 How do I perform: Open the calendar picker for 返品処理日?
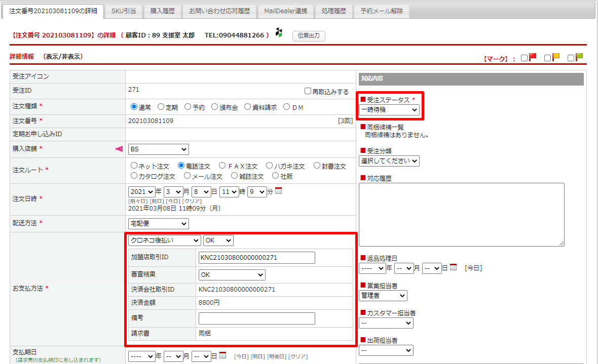pos(453,267)
